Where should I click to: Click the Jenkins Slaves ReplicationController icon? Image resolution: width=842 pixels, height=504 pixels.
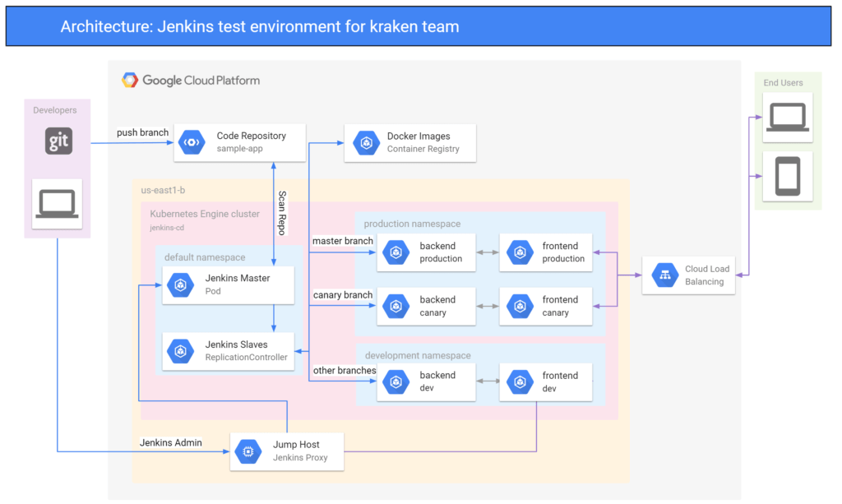pyautogui.click(x=180, y=351)
